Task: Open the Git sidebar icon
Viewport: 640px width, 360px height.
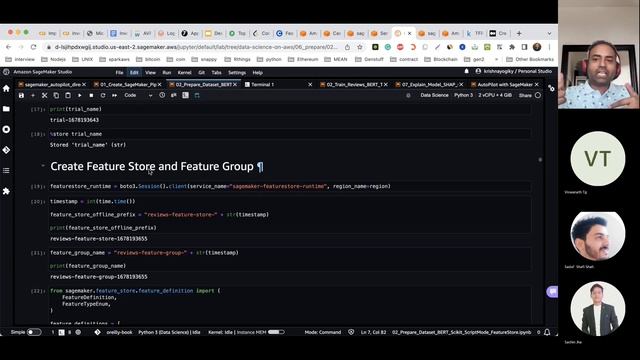Action: tap(6, 150)
